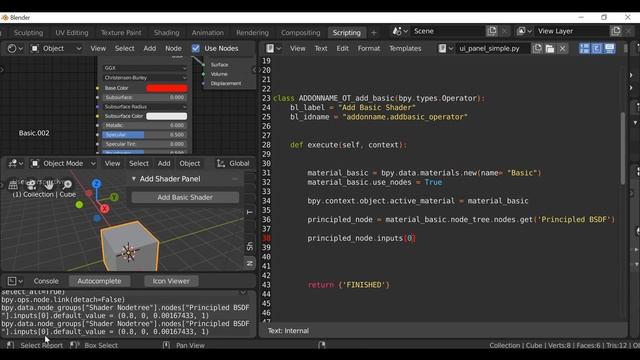Open the GGX distribution dropdown
Screen dimensions: 640x360
pos(145,68)
